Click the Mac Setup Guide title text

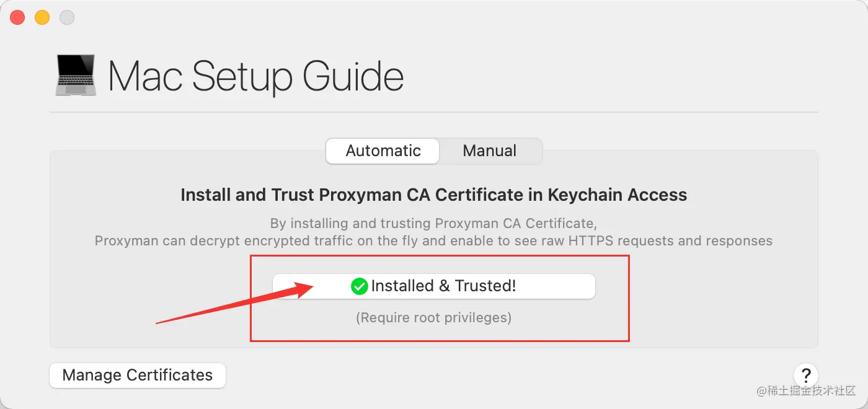tap(255, 76)
